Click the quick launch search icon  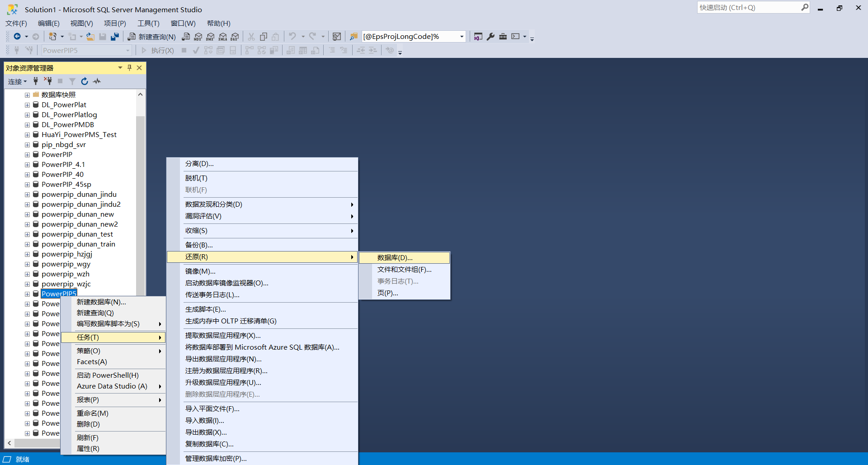tap(805, 7)
